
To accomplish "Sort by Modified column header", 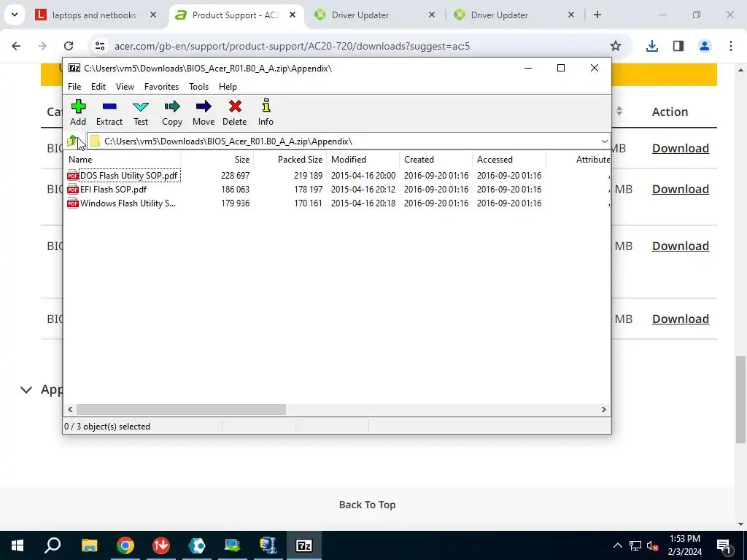I will [363, 160].
